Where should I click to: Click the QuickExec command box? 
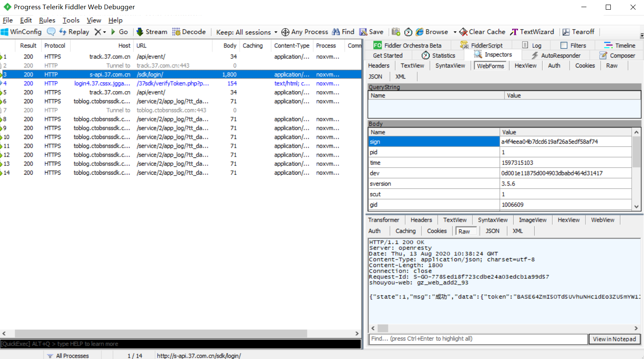pos(180,344)
